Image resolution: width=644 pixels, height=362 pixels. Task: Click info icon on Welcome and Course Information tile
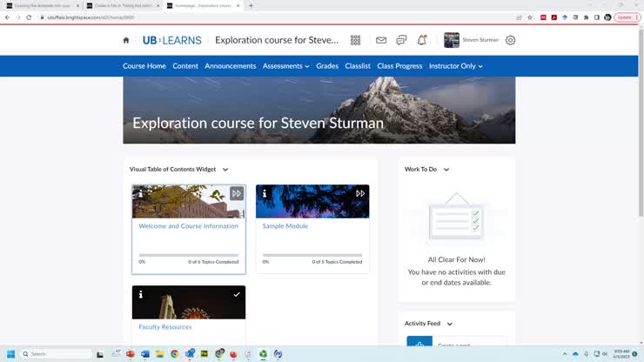[x=141, y=193]
